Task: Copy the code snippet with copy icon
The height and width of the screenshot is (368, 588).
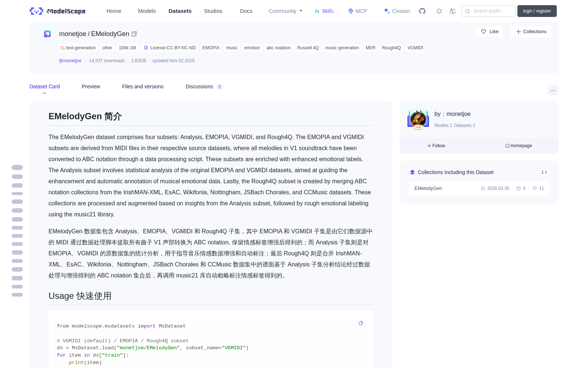Action: pyautogui.click(x=361, y=323)
